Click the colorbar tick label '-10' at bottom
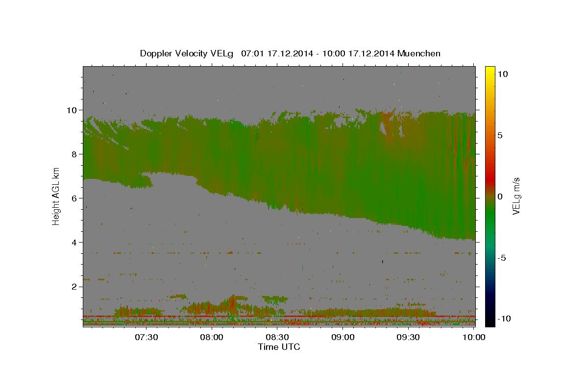The height and width of the screenshot is (392, 588). click(504, 318)
